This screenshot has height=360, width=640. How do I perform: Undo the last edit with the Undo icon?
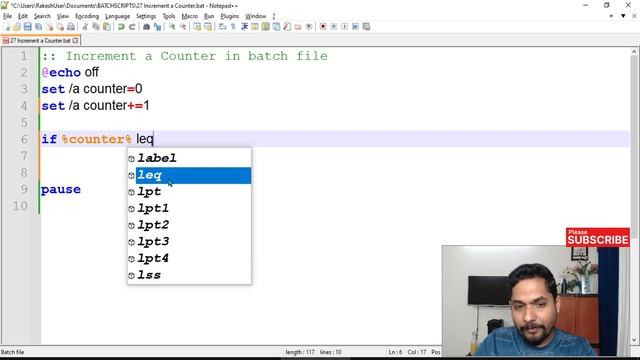click(121, 27)
